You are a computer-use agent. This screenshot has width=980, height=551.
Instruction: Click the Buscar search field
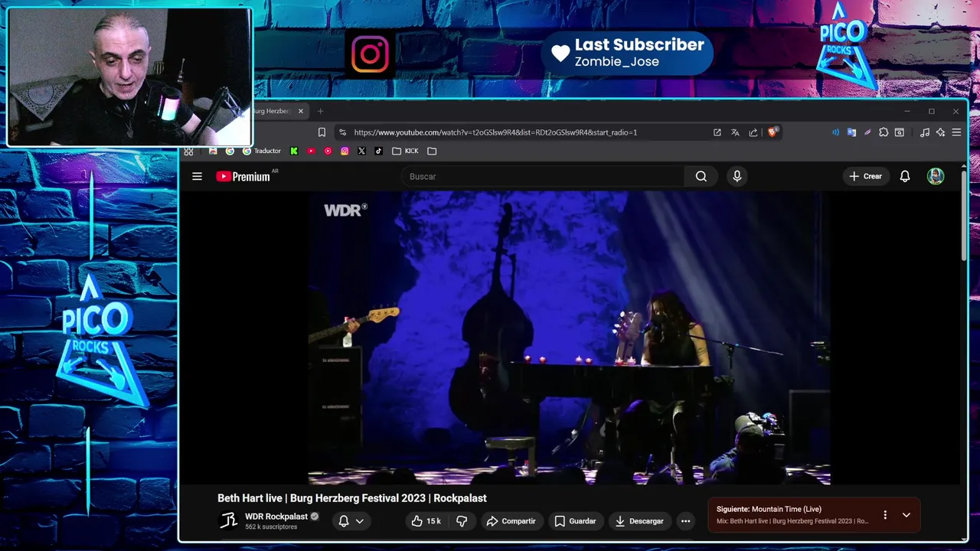coord(542,176)
